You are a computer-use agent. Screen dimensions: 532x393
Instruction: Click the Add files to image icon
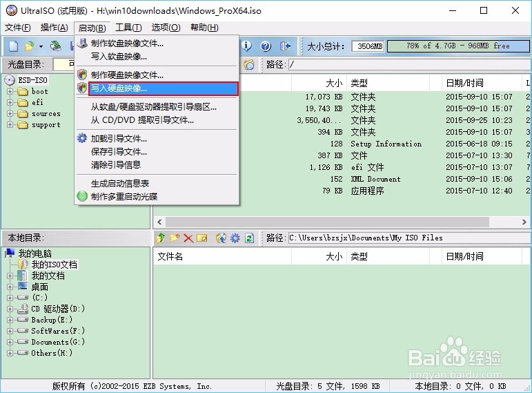[221, 238]
